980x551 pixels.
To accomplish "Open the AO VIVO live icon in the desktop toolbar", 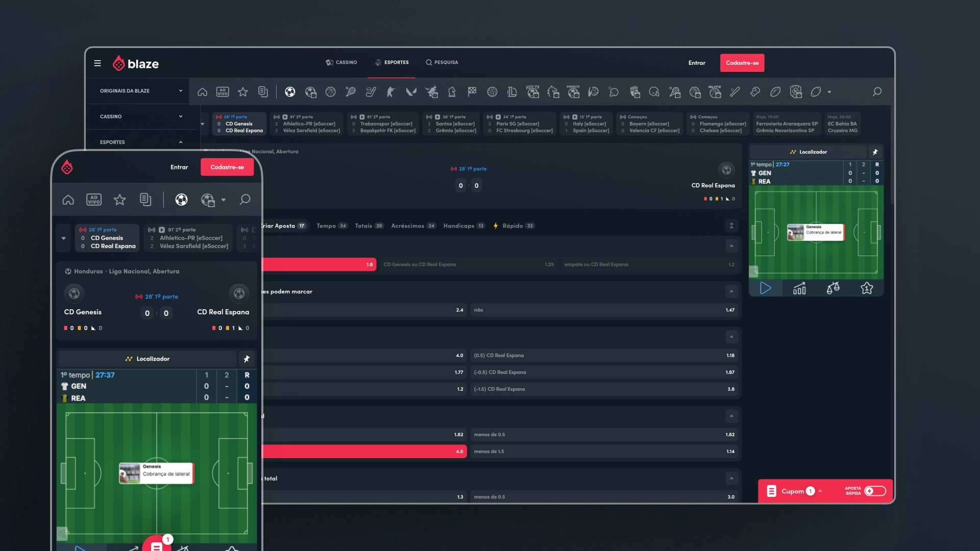I will pyautogui.click(x=223, y=92).
